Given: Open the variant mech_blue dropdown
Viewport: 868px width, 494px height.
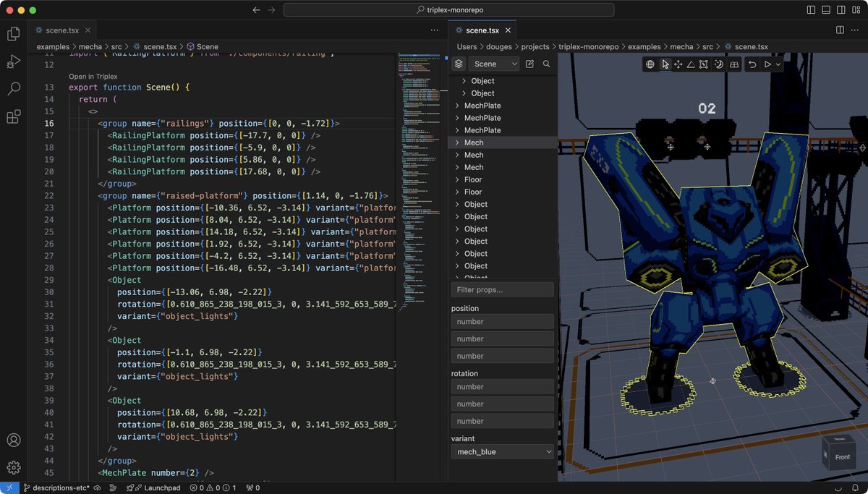Looking at the screenshot, I should tap(503, 451).
